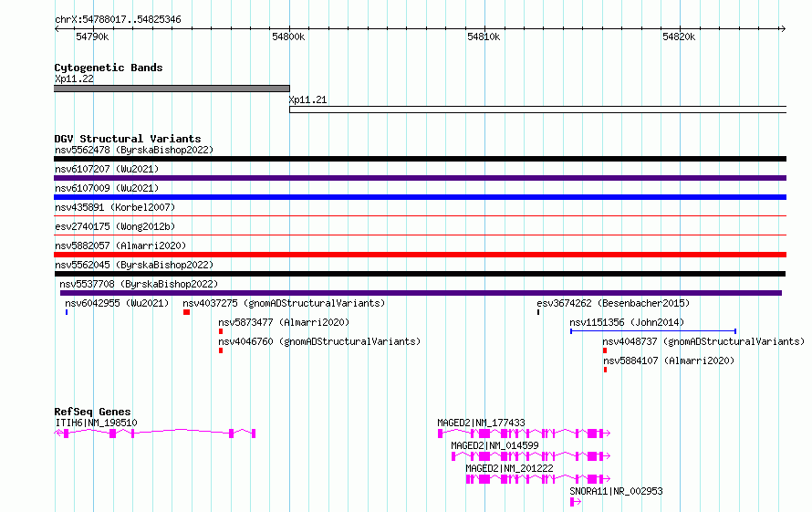The image size is (812, 512).
Task: Select the white Xp11.21 band bar
Action: tap(538, 110)
